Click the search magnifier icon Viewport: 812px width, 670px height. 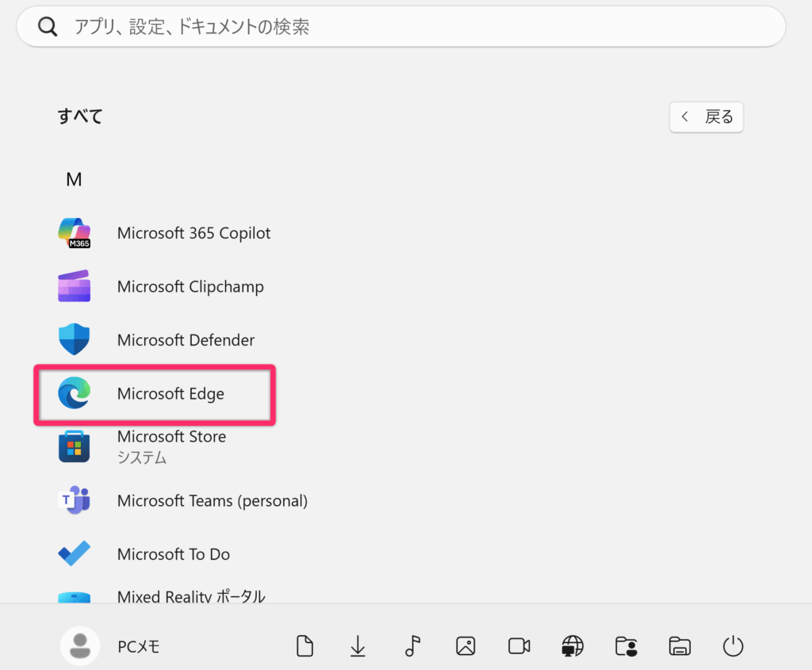pos(47,26)
